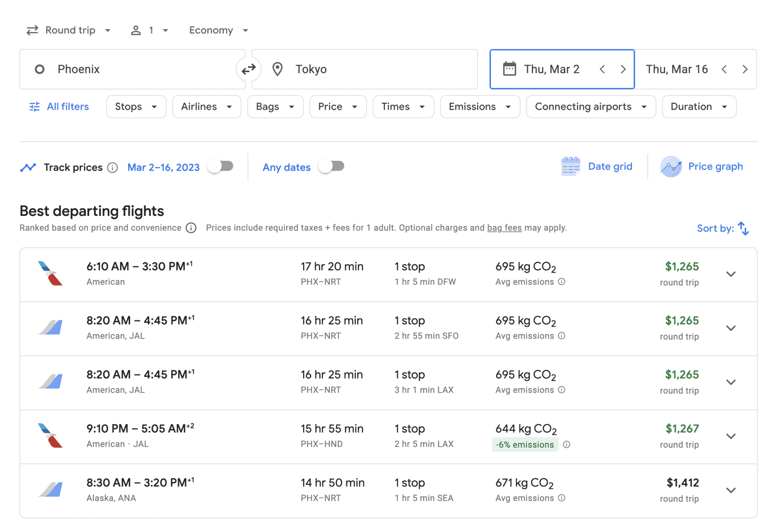The image size is (780, 532).
Task: Click the destination location pin icon
Action: tap(277, 69)
